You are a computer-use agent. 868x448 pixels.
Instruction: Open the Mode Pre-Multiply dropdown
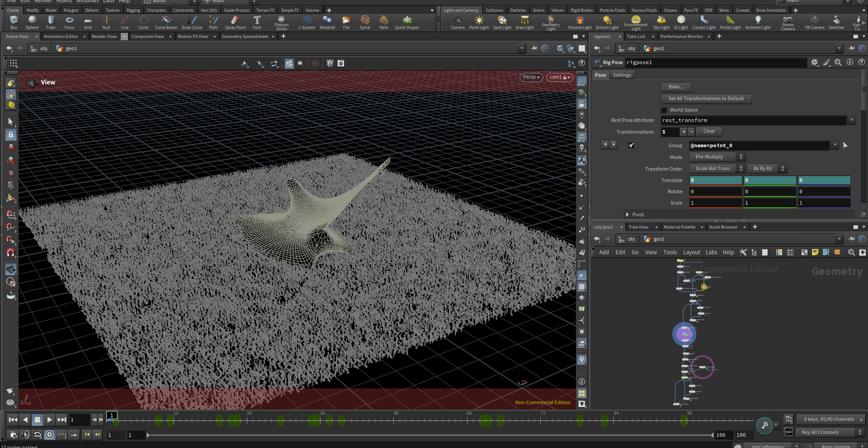click(x=717, y=157)
